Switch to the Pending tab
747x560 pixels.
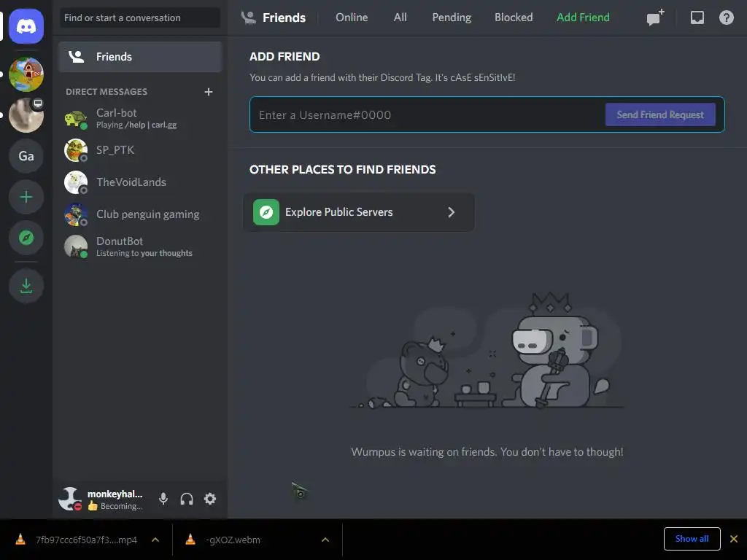[x=452, y=17]
